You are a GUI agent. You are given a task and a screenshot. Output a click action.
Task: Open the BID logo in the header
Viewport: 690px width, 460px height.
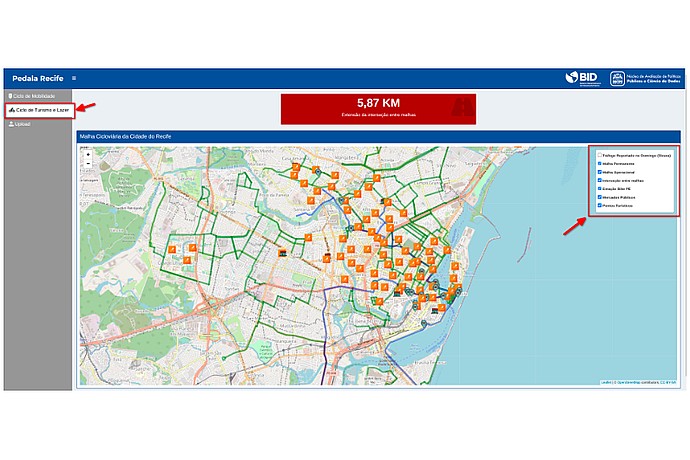(x=583, y=78)
